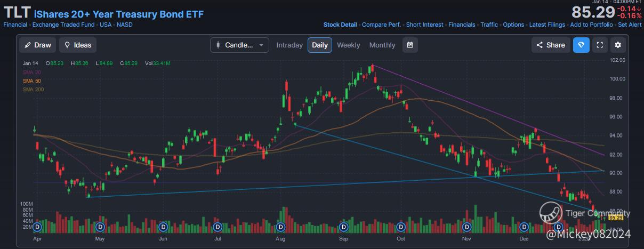Share the TLT chart
644x249 pixels.
551,45
